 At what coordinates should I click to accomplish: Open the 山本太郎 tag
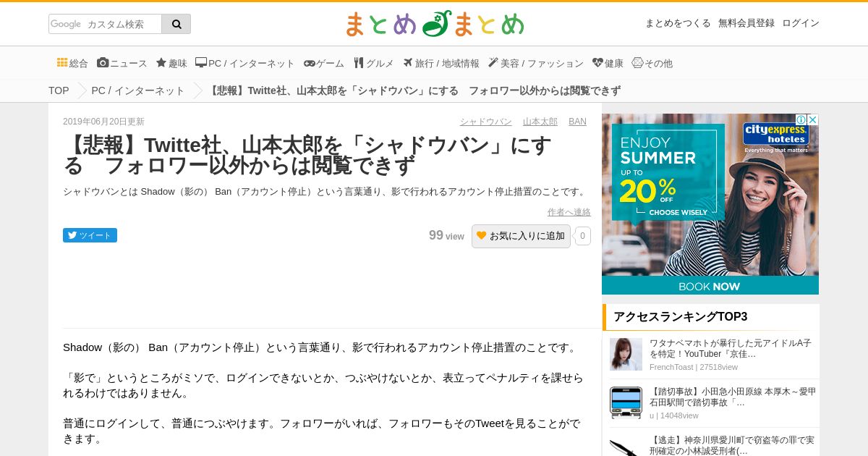pos(540,122)
